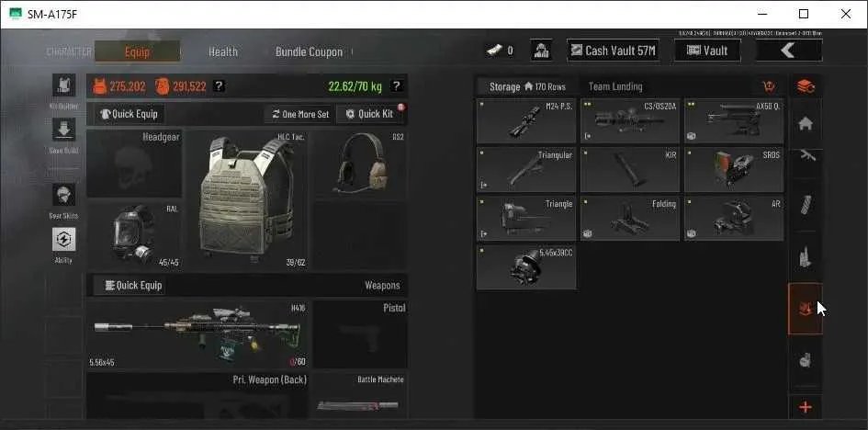Select the home filter in storage sidebar
Image resolution: width=868 pixels, height=430 pixels.
point(806,125)
